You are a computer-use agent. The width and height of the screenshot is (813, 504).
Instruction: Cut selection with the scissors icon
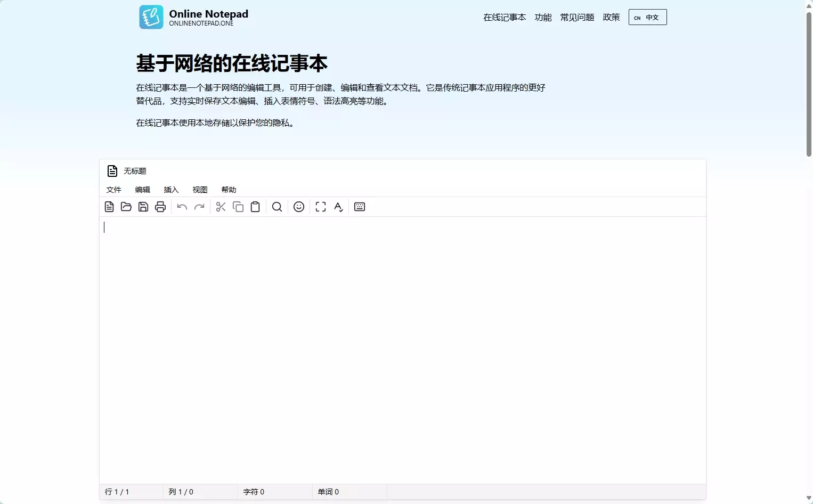point(221,207)
